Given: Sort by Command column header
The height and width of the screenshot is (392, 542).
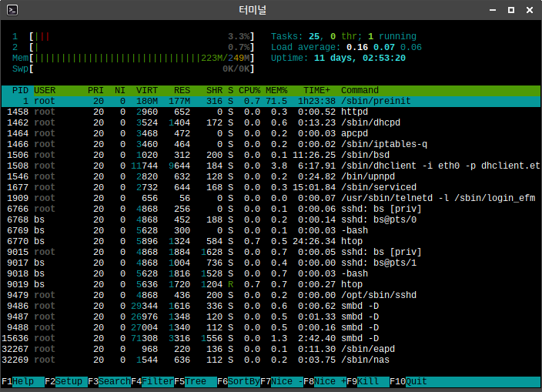Looking at the screenshot, I should pos(360,91).
